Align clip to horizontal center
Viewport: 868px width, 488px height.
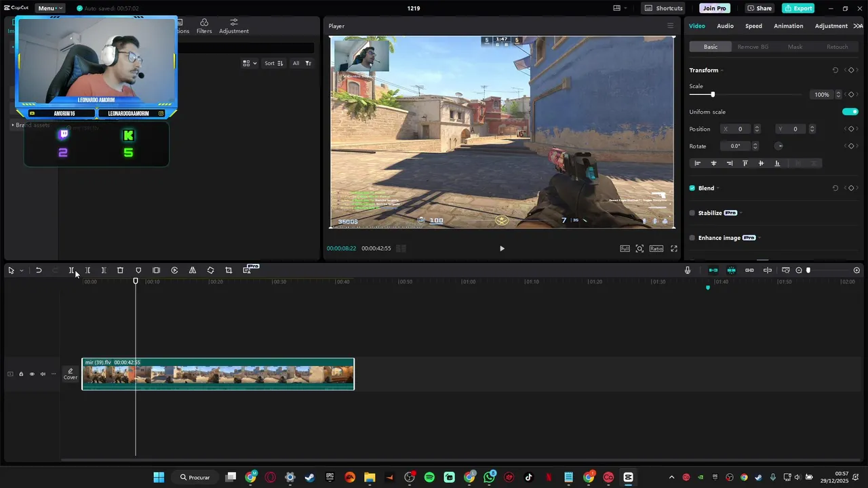coord(713,163)
